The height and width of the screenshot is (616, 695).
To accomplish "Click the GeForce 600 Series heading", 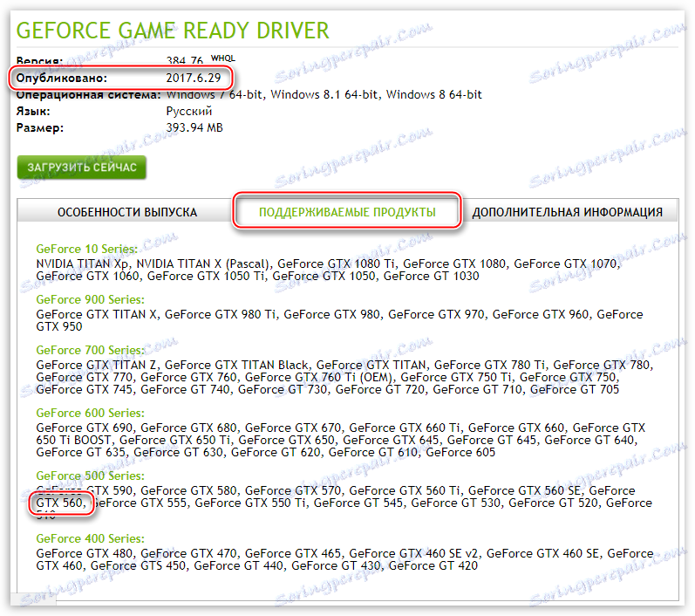I will click(91, 413).
